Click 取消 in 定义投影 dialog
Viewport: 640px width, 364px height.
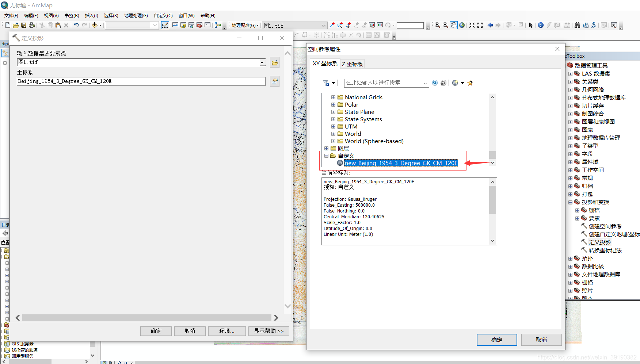190,331
